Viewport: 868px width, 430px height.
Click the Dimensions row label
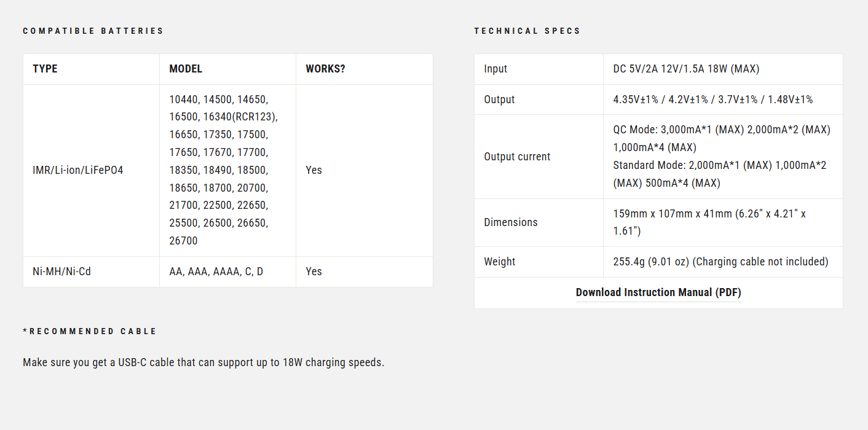point(511,222)
